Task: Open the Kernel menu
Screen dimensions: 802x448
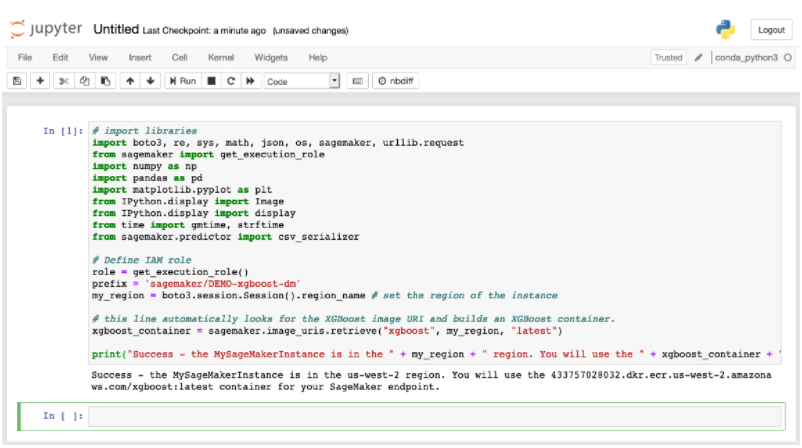Action: click(x=221, y=58)
